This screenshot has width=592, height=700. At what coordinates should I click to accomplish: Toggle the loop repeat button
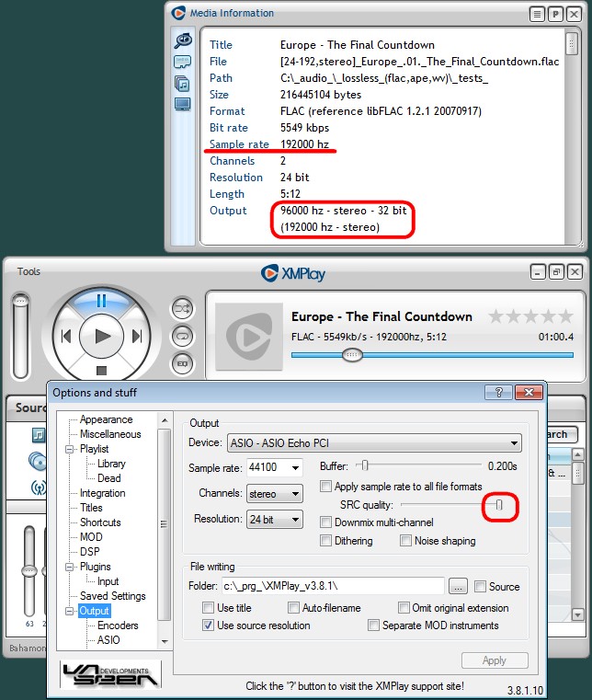pyautogui.click(x=182, y=336)
